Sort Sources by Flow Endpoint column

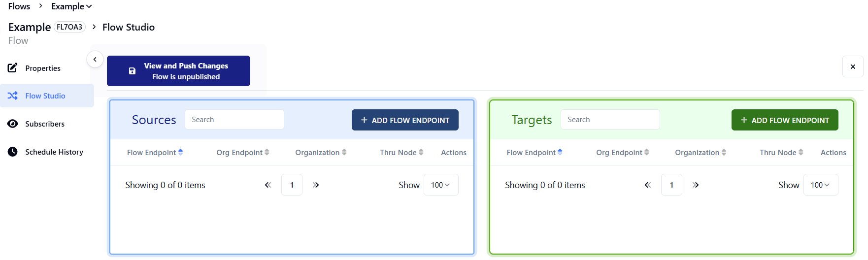(181, 152)
